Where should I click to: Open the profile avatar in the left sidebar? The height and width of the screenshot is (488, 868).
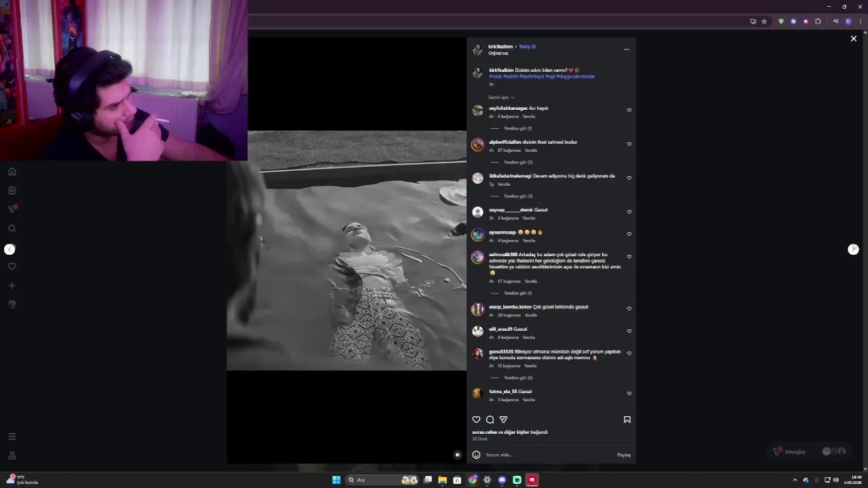pos(12,304)
